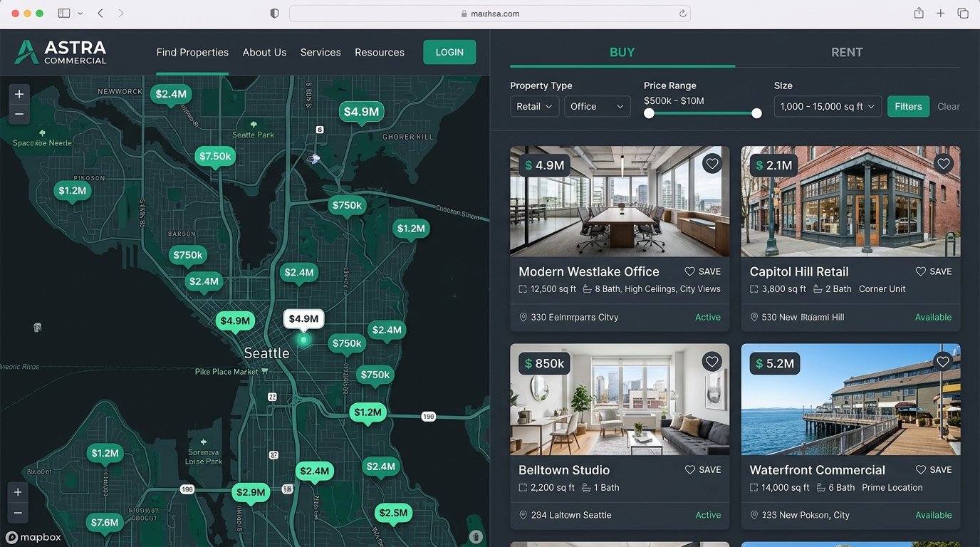Screen dimensions: 980x547
Task: Click the Astra Commercial logo
Action: coord(61,52)
